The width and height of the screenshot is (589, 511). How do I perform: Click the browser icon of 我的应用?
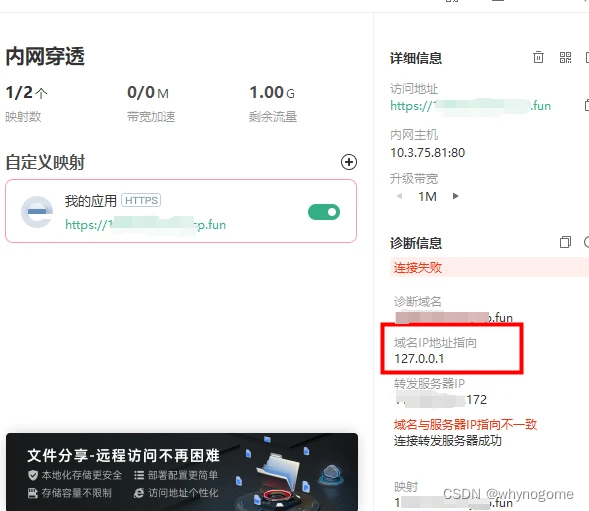pyautogui.click(x=37, y=212)
